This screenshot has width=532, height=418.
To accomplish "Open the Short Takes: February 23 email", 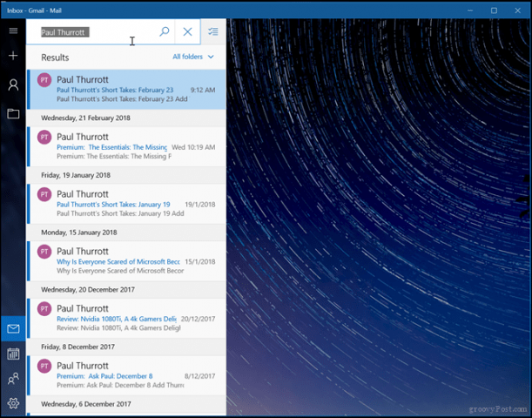I will point(126,89).
